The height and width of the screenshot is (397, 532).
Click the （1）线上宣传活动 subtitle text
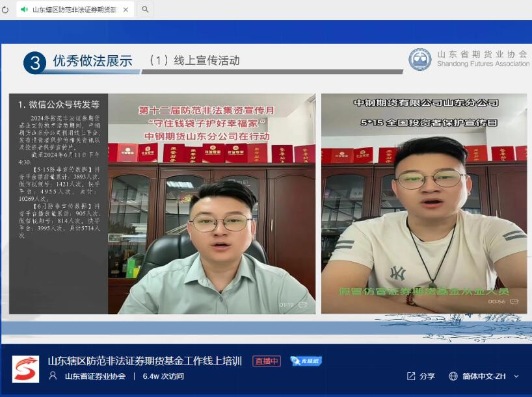point(194,60)
